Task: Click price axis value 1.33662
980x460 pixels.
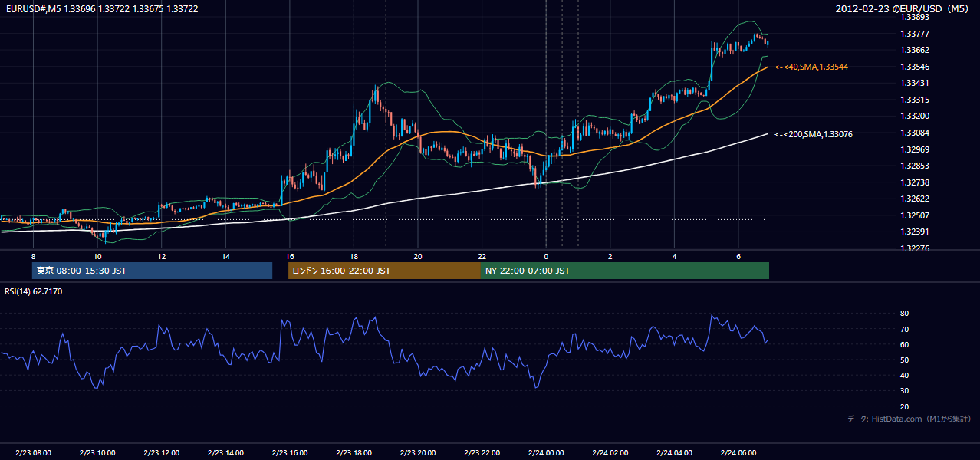Action: [914, 50]
